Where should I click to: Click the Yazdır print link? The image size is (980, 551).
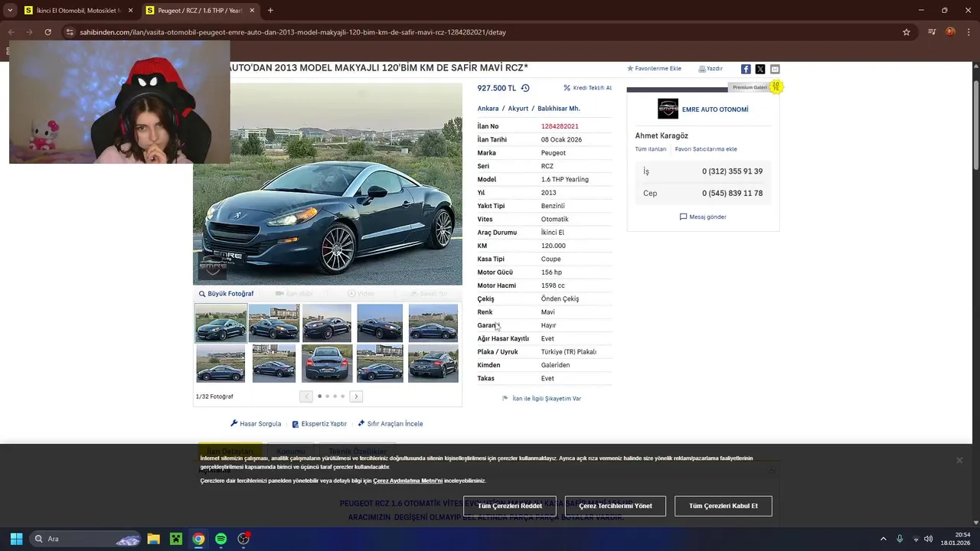(x=710, y=69)
